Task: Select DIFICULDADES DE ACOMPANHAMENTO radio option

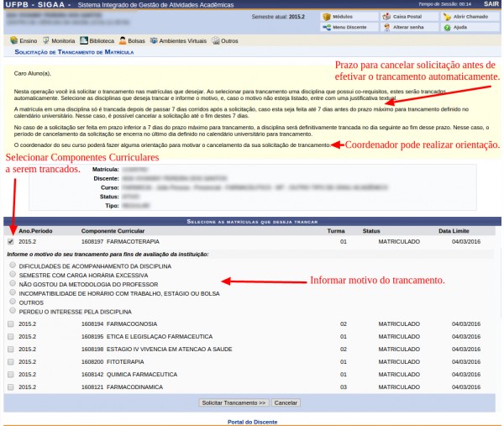Action: tap(13, 265)
